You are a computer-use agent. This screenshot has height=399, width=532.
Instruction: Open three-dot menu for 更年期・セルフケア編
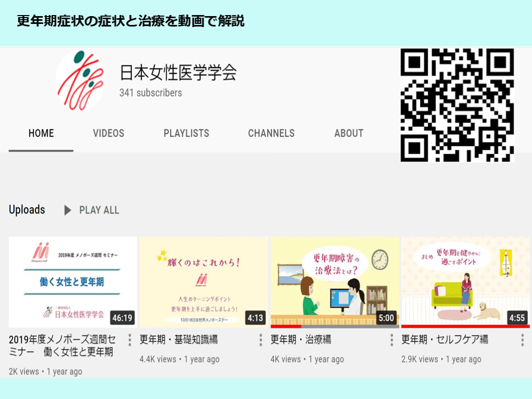point(522,340)
